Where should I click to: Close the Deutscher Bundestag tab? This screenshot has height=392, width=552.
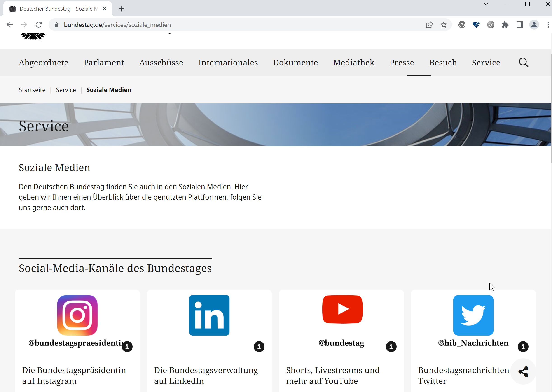(x=105, y=9)
